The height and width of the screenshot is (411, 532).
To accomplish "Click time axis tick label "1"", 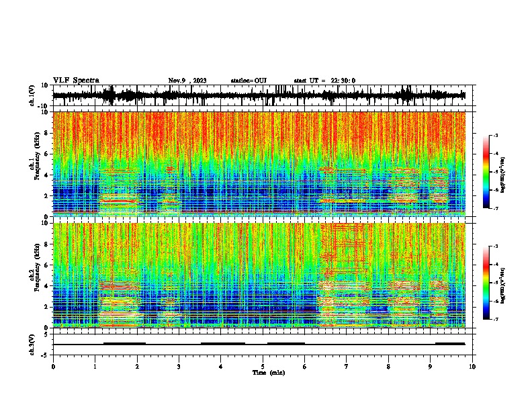I will pyautogui.click(x=95, y=367).
